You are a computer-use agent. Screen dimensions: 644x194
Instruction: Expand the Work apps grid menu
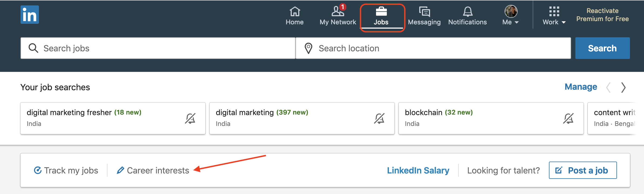(x=554, y=16)
